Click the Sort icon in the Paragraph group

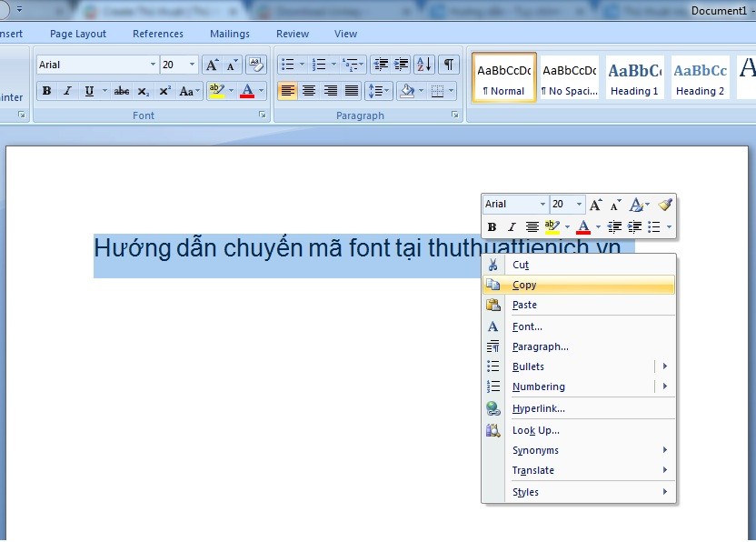tap(423, 65)
